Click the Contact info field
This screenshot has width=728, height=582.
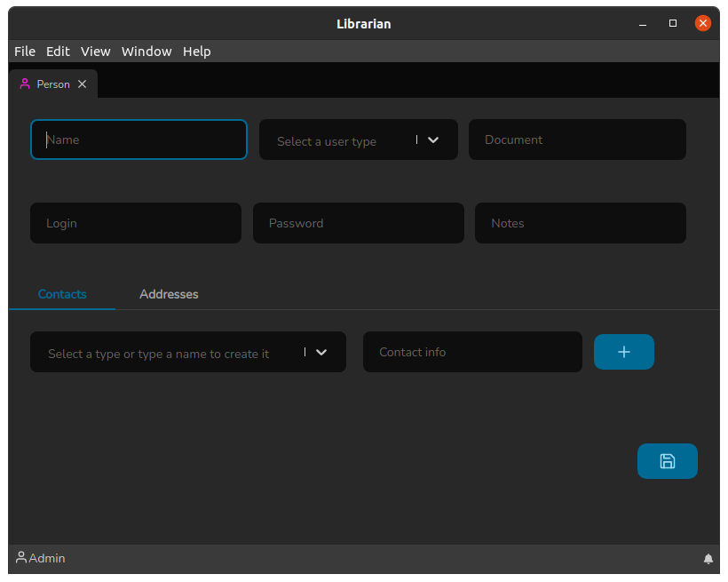tap(472, 352)
